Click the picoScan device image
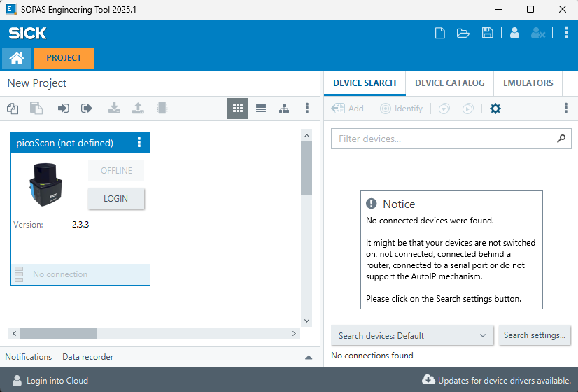 (45, 184)
